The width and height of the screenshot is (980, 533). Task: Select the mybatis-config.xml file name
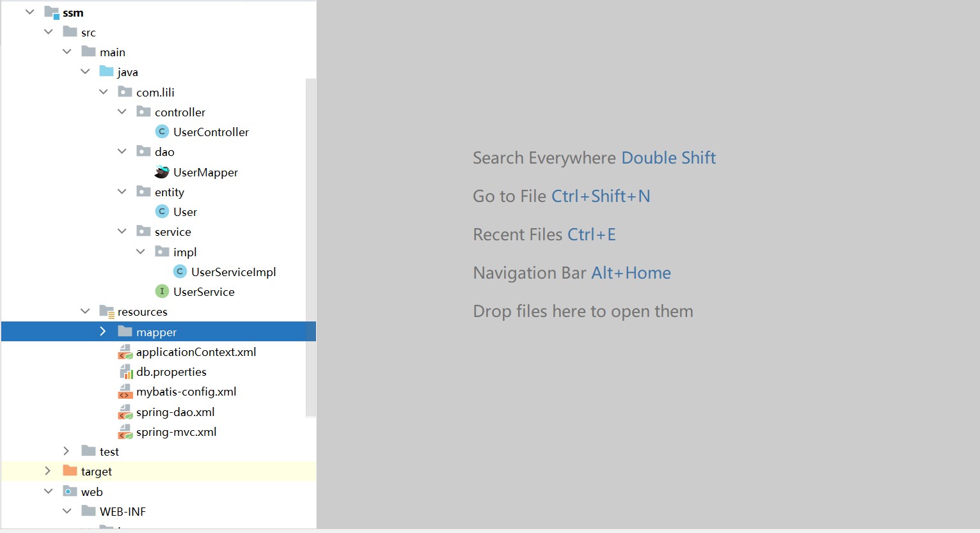tap(186, 392)
